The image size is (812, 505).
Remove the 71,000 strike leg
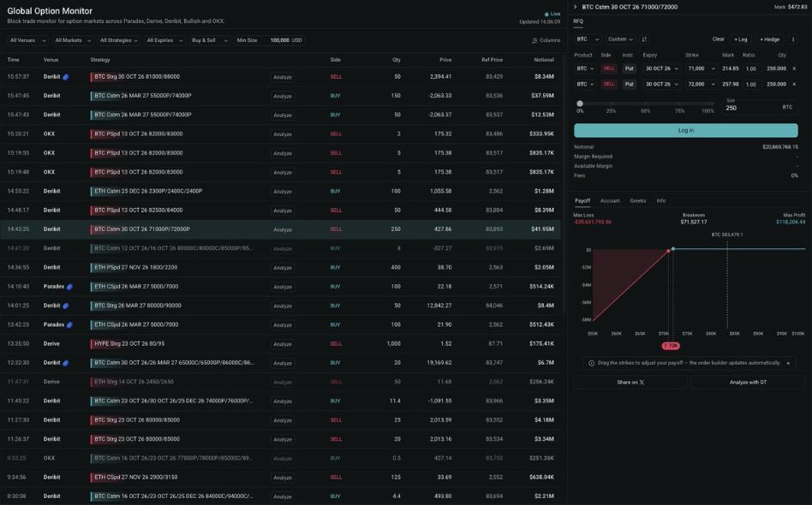coord(794,68)
